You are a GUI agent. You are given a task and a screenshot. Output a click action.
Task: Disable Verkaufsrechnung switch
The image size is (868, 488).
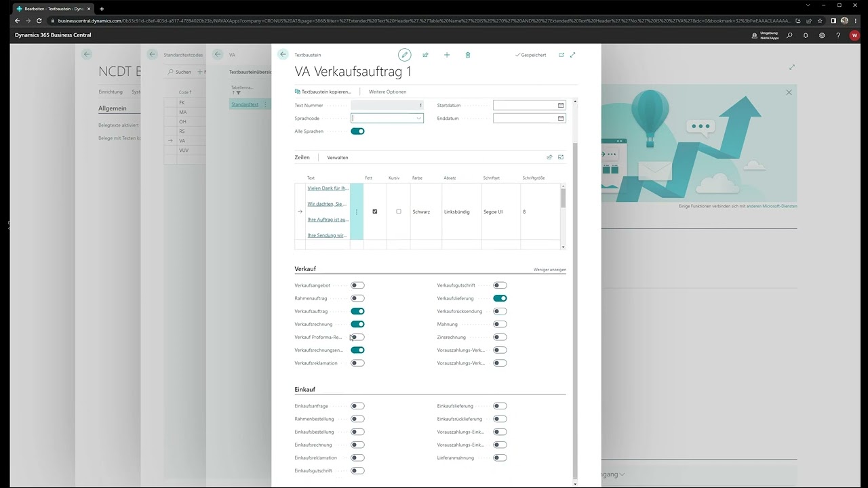click(357, 324)
